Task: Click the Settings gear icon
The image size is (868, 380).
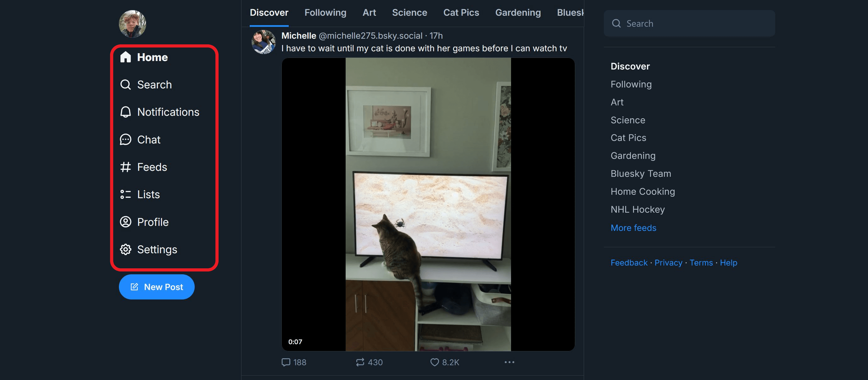Action: 126,249
